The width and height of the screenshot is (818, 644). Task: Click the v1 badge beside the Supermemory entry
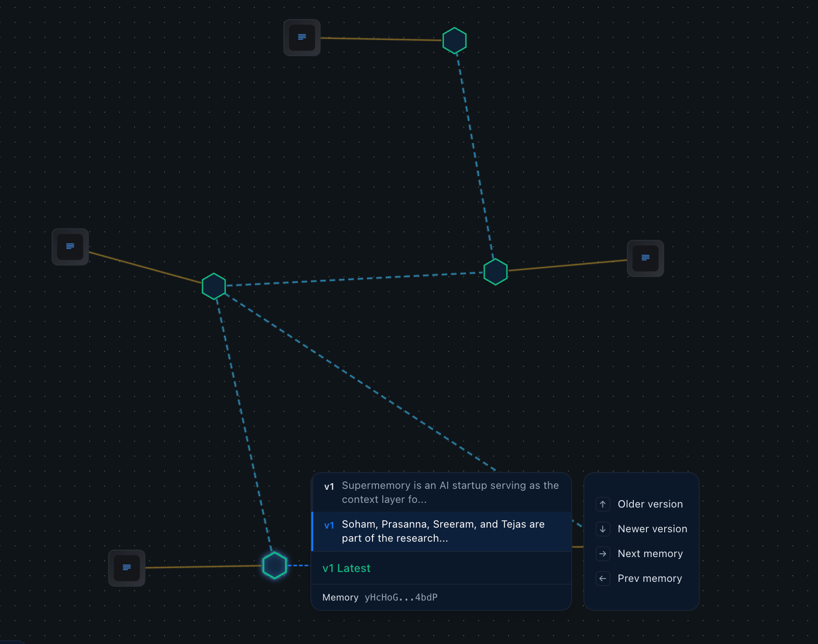tap(329, 487)
